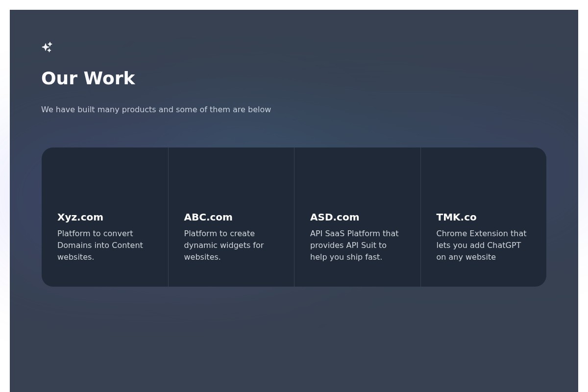Click the Our Work page heading
Image resolution: width=588 pixels, height=392 pixels.
[x=88, y=78]
